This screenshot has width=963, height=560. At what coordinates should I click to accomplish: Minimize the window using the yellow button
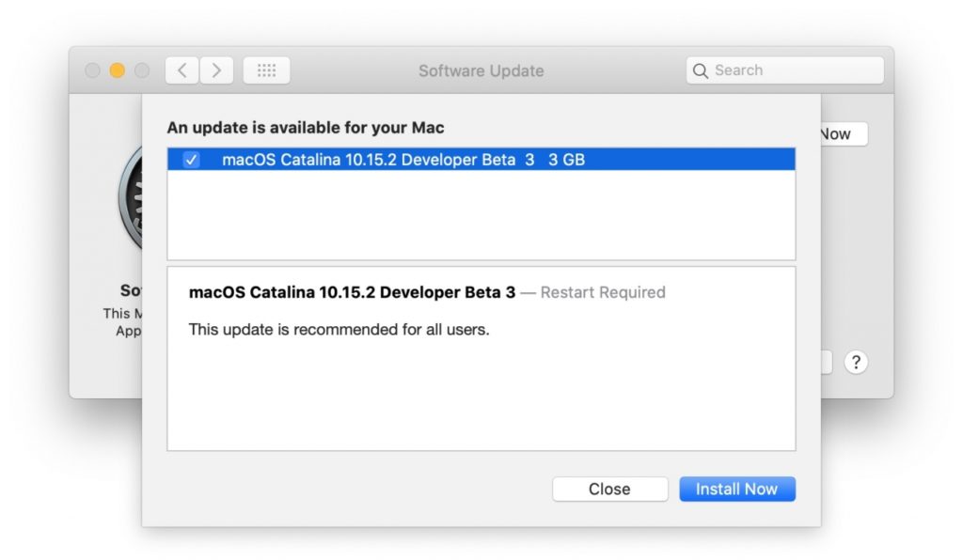coord(115,70)
